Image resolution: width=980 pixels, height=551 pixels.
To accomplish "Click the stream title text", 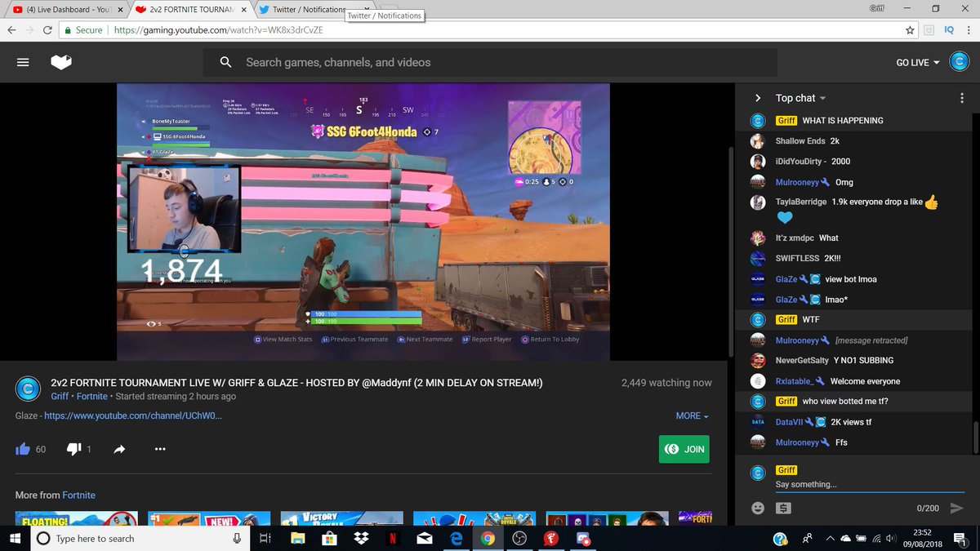I will [296, 383].
